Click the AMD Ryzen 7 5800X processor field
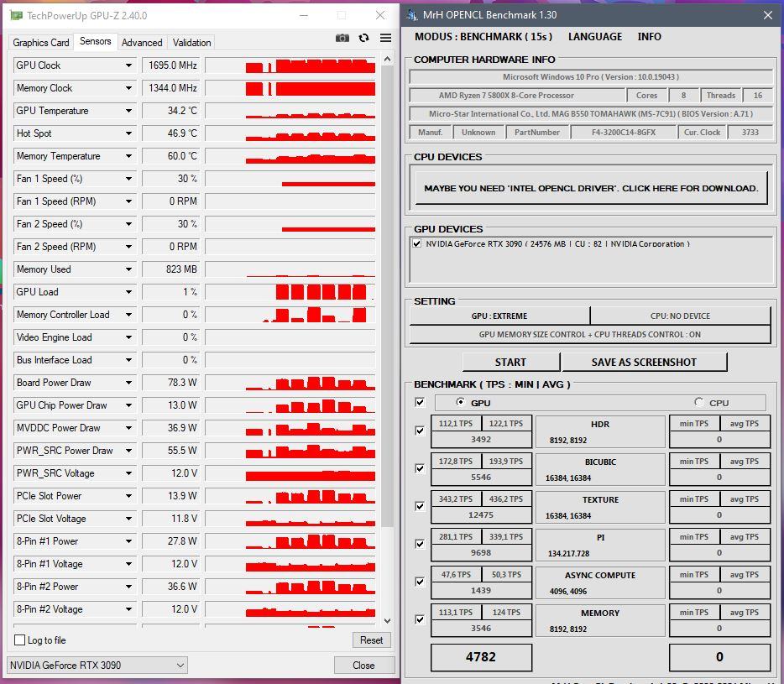The width and height of the screenshot is (784, 684). point(518,95)
